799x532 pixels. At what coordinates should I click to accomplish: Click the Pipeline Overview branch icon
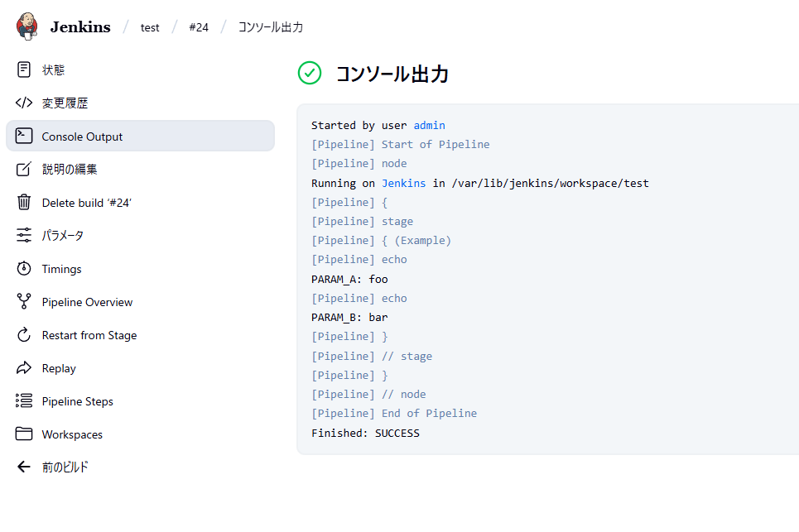pyautogui.click(x=25, y=302)
